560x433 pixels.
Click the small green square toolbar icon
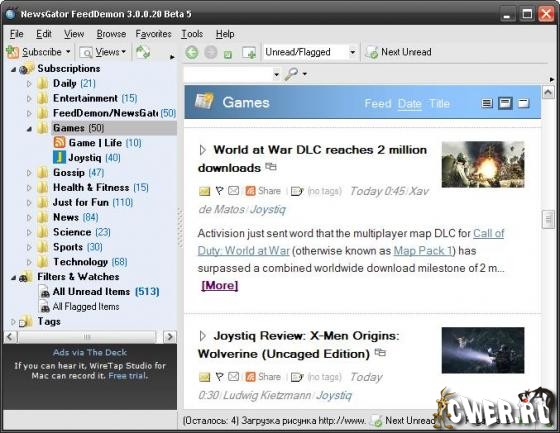point(228,54)
